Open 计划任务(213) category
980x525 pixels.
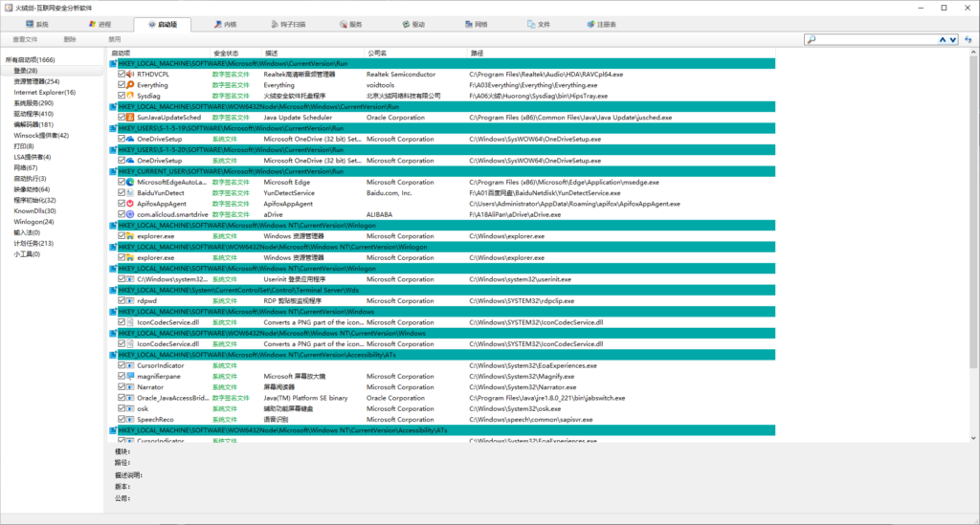tap(33, 244)
